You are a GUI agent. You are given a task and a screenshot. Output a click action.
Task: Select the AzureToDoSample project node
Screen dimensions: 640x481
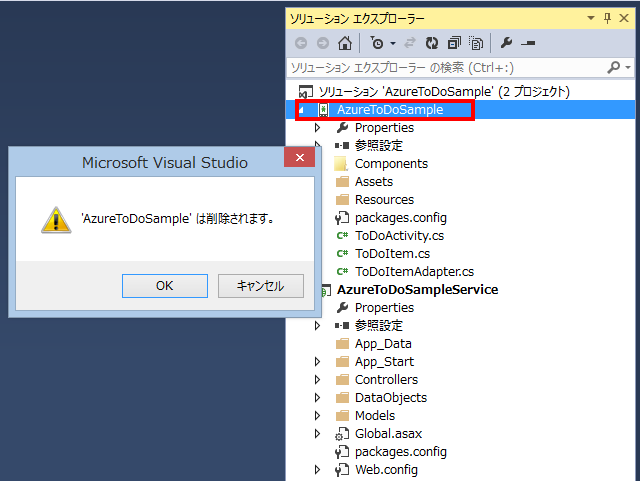tap(390, 109)
